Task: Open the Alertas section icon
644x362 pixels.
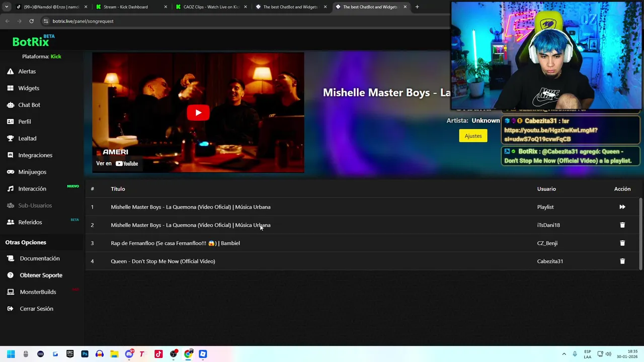Action: (x=10, y=71)
